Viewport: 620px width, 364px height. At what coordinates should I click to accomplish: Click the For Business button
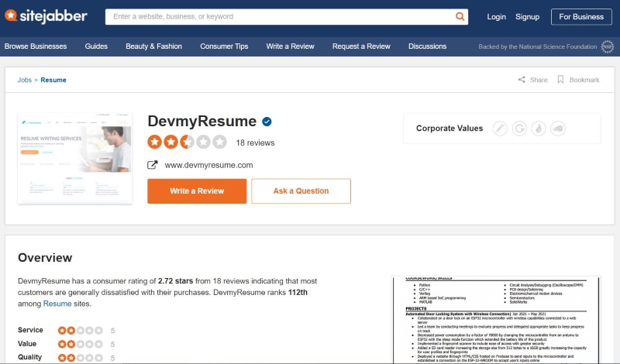tap(581, 16)
